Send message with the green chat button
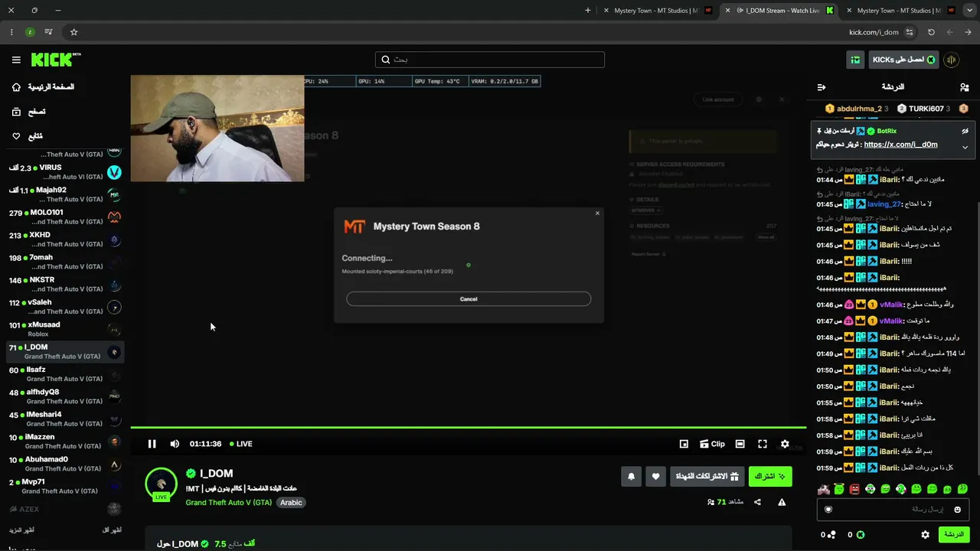 click(x=954, y=534)
